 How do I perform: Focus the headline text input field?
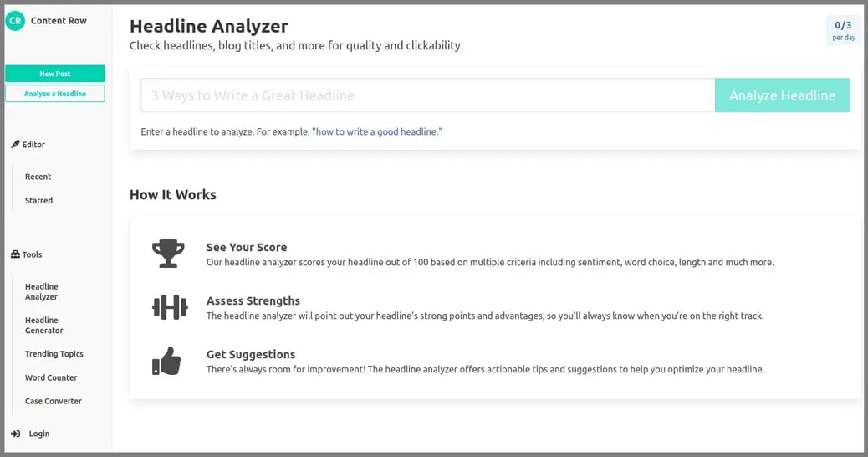point(427,95)
